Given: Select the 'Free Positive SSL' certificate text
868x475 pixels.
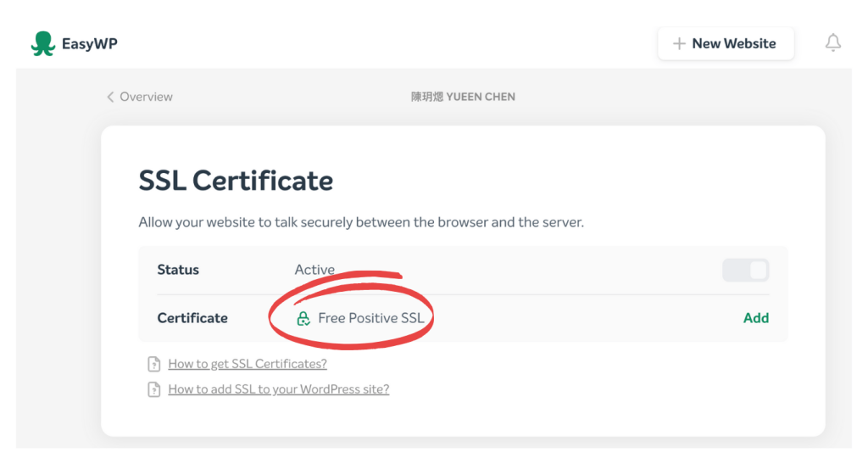Looking at the screenshot, I should coord(370,318).
